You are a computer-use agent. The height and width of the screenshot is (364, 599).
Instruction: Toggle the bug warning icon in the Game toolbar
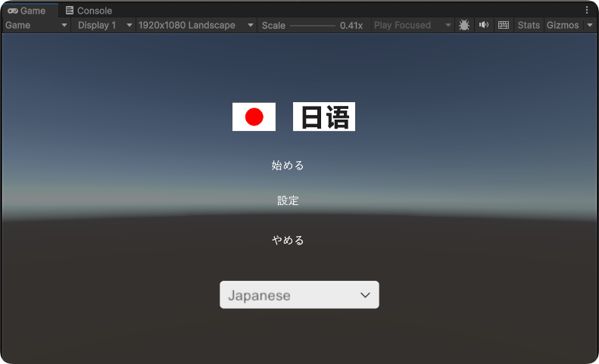(x=464, y=25)
